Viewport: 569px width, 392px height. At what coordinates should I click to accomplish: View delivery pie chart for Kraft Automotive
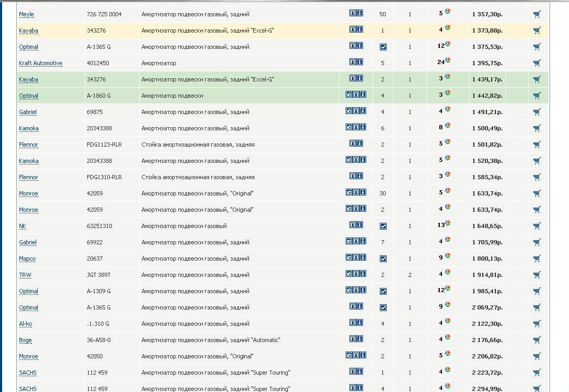448,60
